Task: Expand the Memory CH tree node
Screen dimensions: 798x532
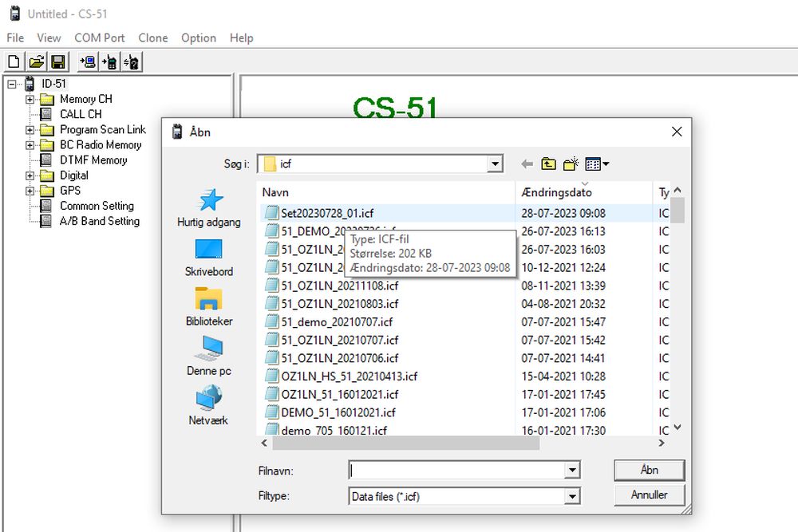Action: tap(30, 99)
